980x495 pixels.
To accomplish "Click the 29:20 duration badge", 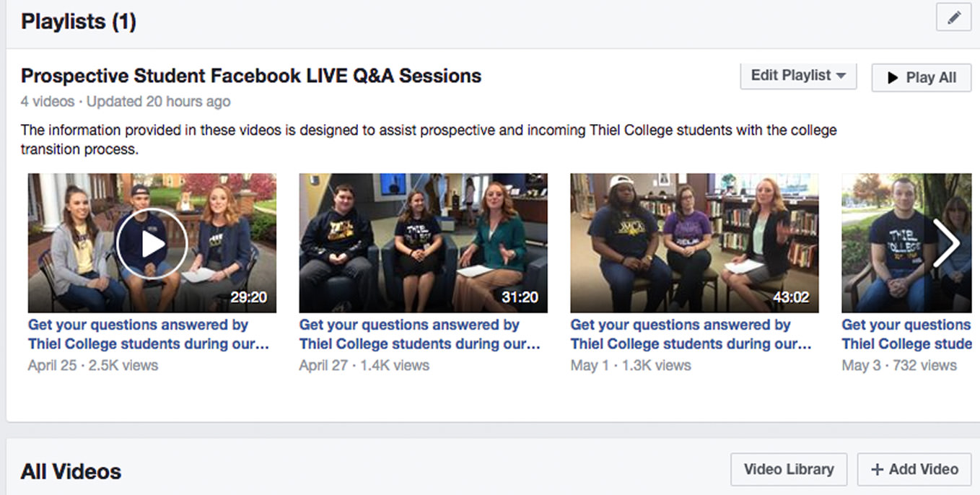I will 250,297.
